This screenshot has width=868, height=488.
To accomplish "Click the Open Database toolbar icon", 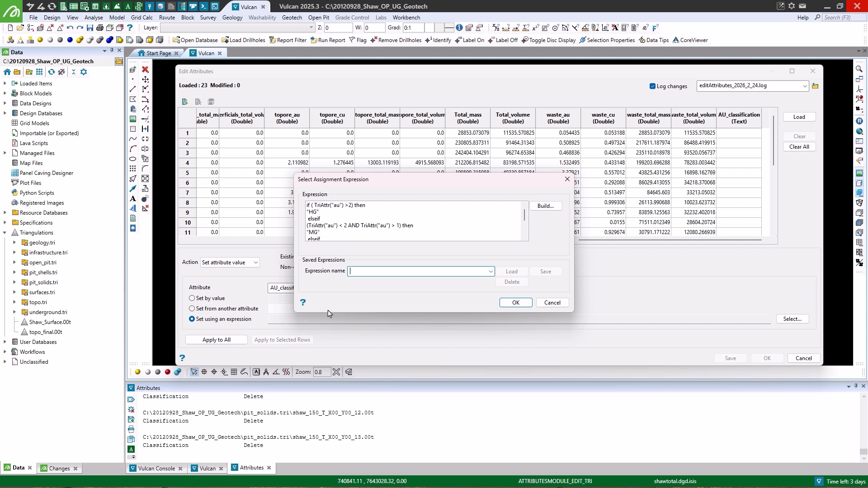I will pos(176,40).
